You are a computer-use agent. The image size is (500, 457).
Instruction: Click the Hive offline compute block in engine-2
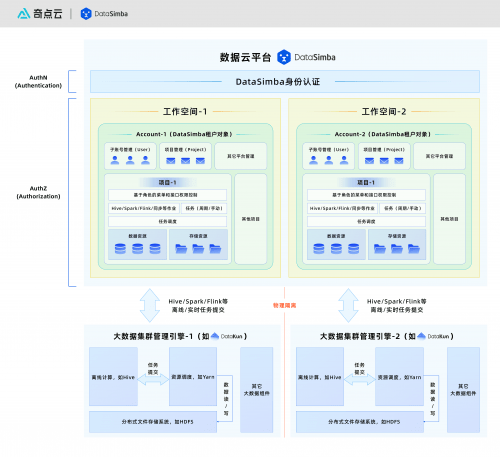[x=320, y=377]
